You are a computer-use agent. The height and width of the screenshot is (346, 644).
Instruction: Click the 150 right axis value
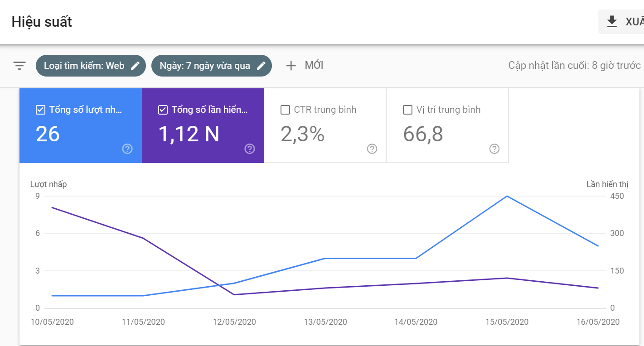[x=617, y=271]
